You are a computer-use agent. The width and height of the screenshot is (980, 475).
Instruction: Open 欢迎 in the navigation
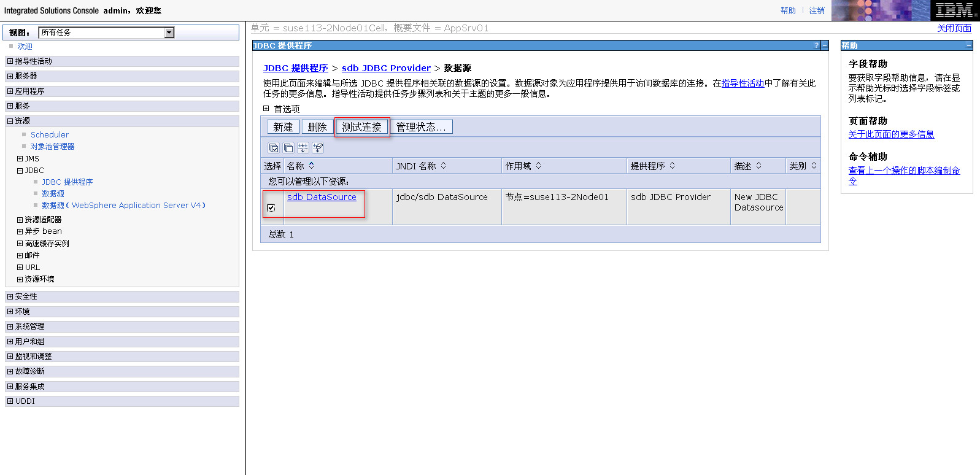click(25, 47)
